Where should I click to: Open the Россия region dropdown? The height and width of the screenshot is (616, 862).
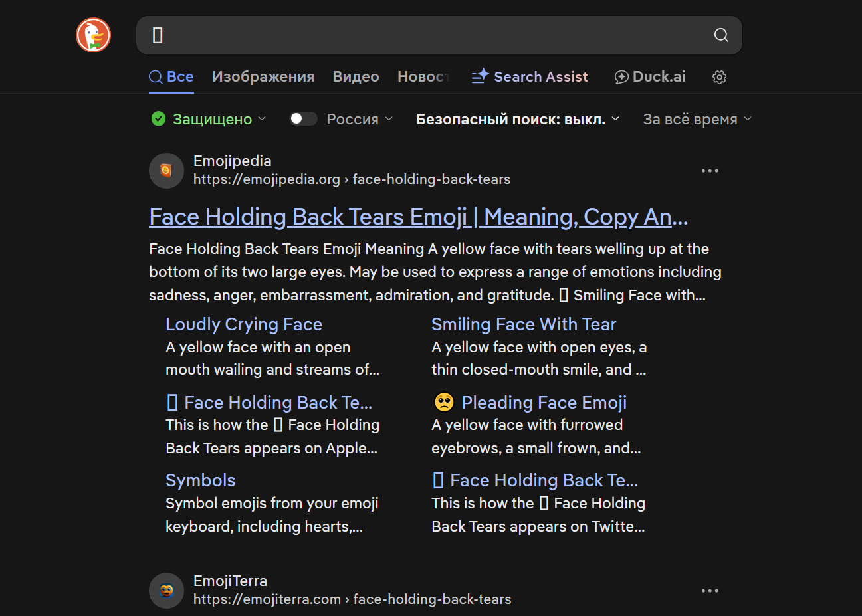click(x=360, y=119)
